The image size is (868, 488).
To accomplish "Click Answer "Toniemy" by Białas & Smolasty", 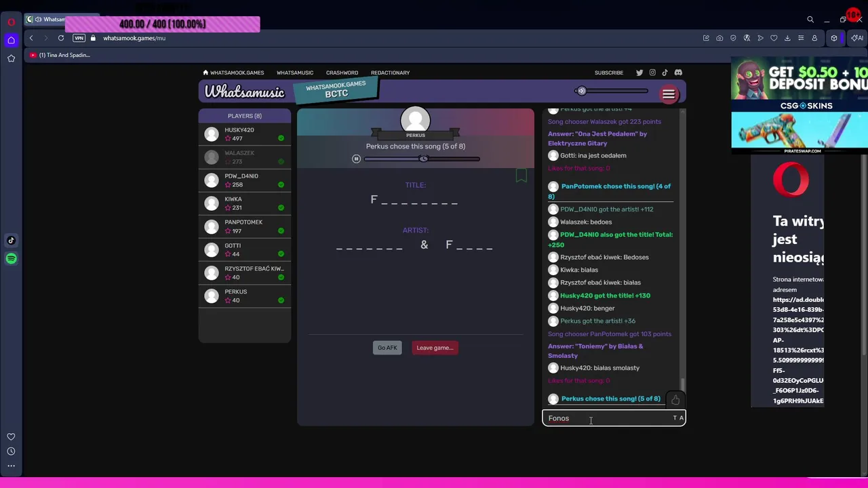I will point(595,351).
